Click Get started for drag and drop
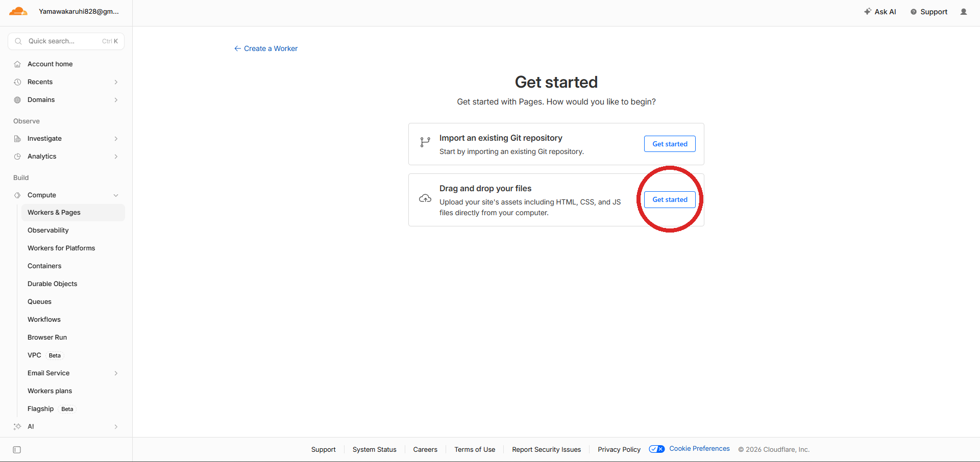The width and height of the screenshot is (980, 462). pos(670,199)
